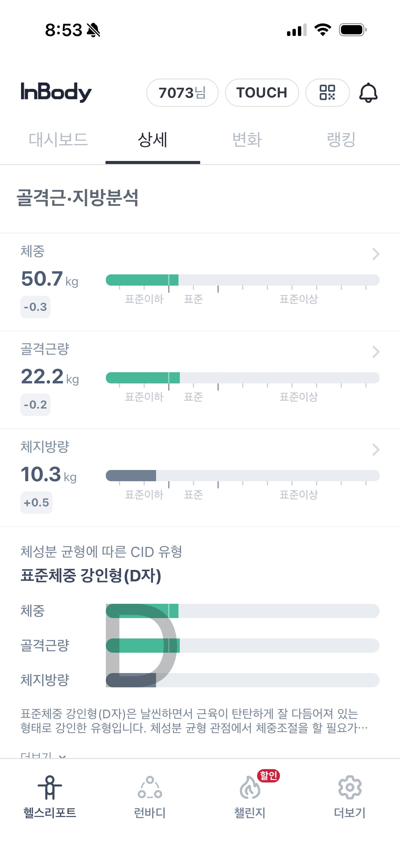Tap the 체중 50.7 kg progress bar
The height and width of the screenshot is (868, 400).
coord(242,280)
